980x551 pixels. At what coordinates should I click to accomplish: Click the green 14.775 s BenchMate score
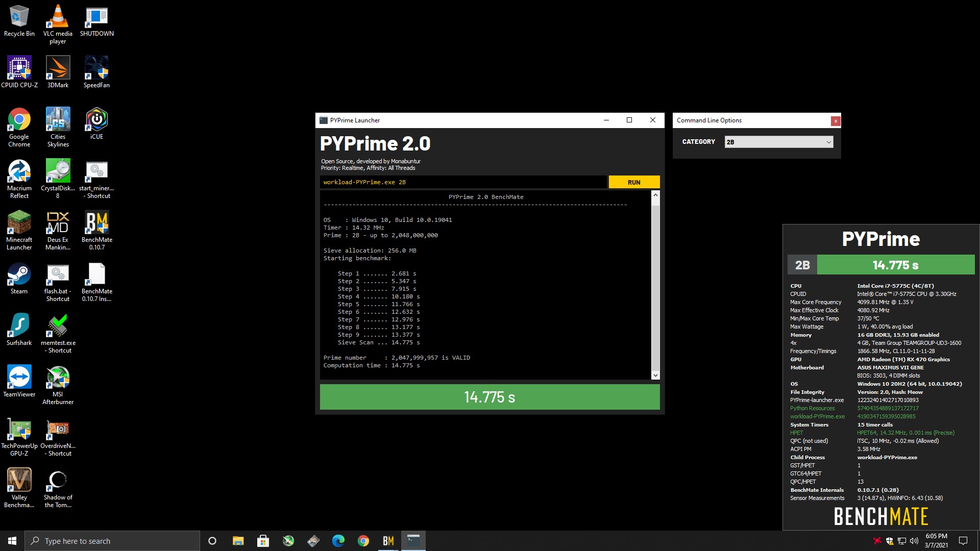pos(896,265)
